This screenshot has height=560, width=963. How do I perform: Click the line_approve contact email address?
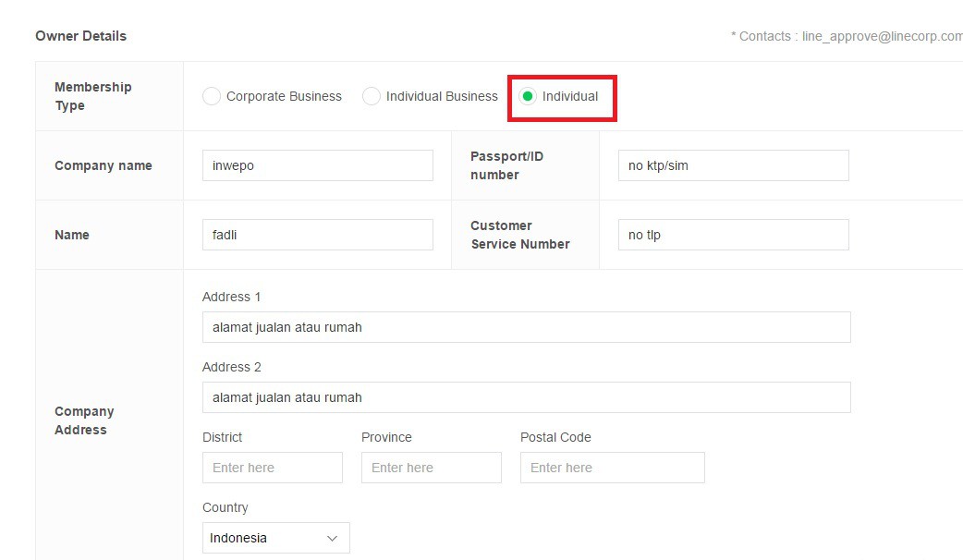[882, 36]
